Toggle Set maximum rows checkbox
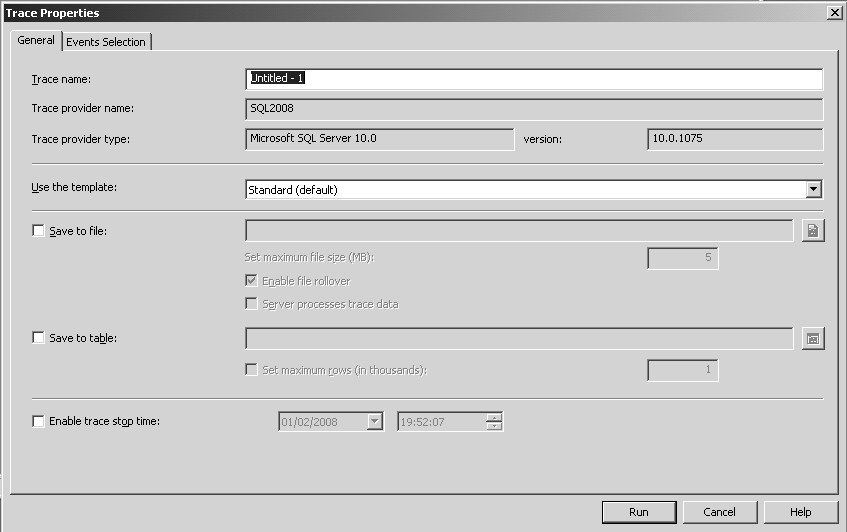This screenshot has width=847, height=532. (x=251, y=369)
